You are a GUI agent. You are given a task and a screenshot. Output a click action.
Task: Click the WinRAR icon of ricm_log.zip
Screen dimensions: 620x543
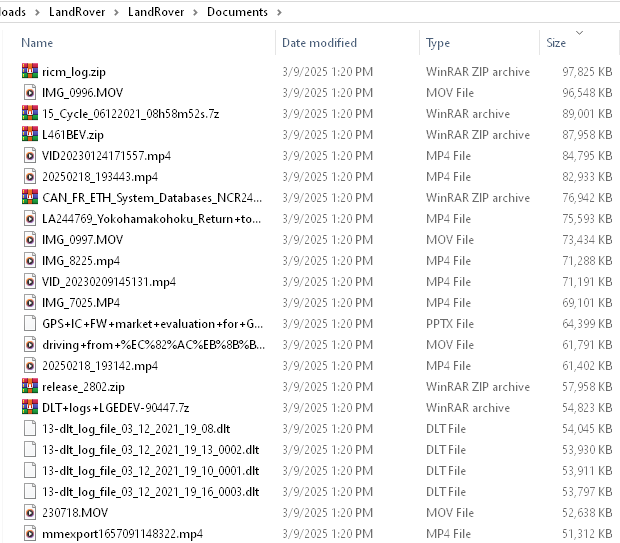30,71
